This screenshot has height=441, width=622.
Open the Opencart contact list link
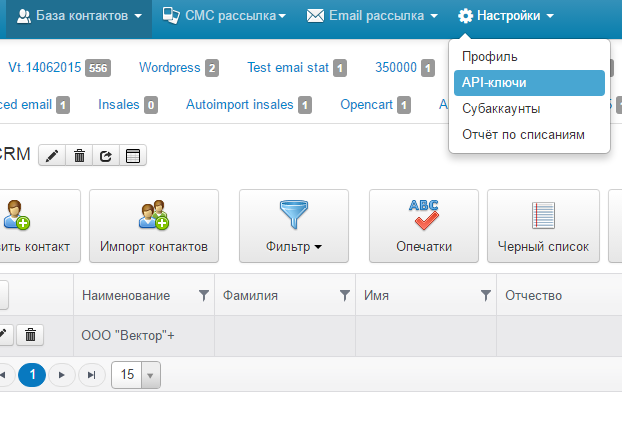click(x=367, y=105)
